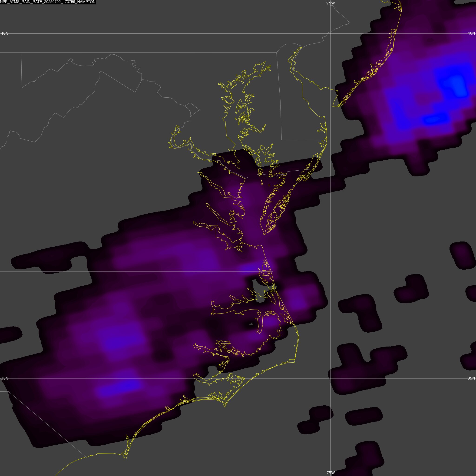Click the right 35N latitude label

(471, 378)
